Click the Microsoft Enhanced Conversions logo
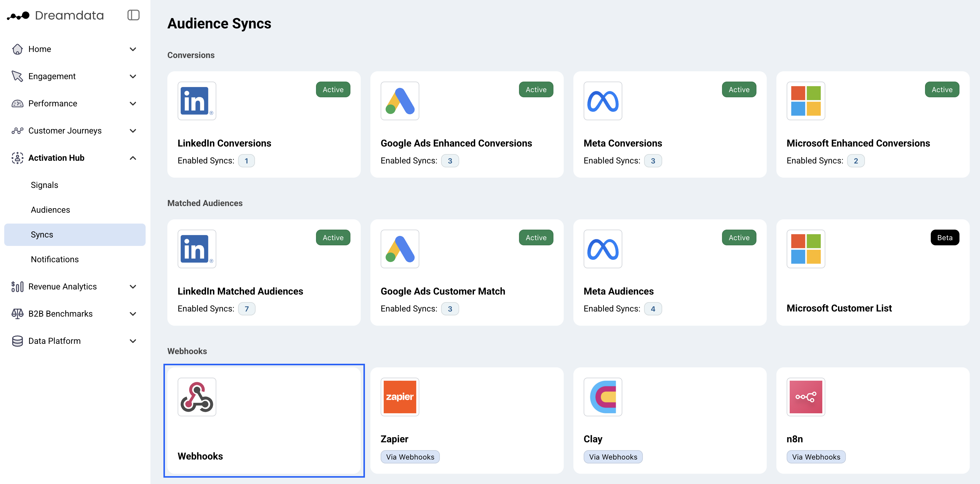 point(806,101)
